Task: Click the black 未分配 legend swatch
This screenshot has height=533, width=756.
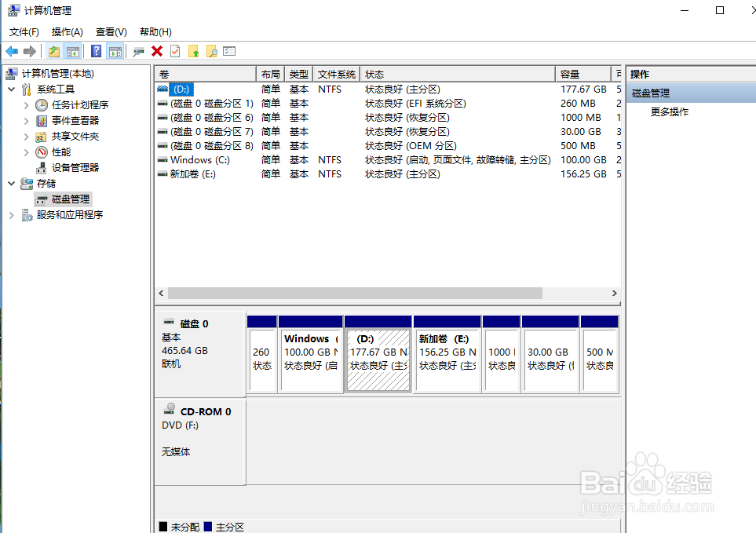Action: point(163,526)
